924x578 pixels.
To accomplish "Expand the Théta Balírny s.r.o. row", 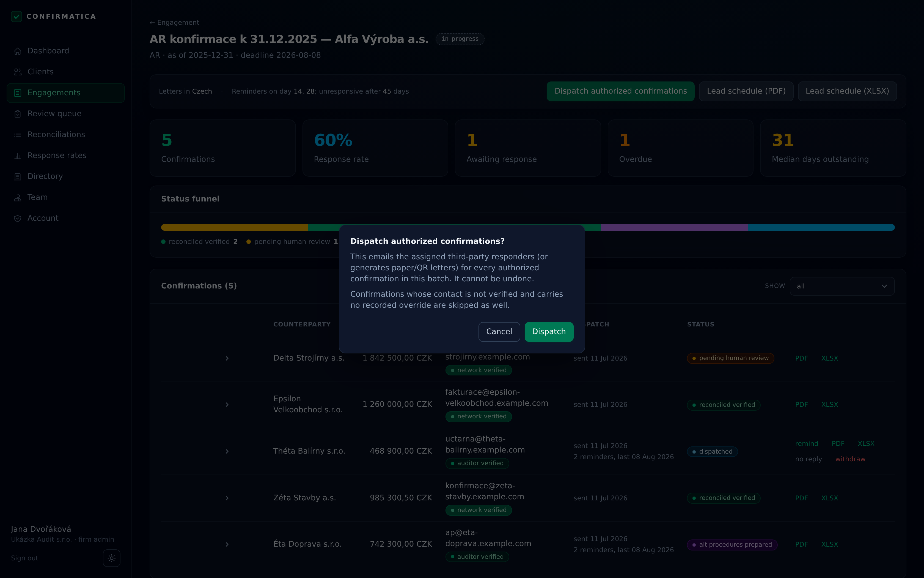I will tap(227, 451).
